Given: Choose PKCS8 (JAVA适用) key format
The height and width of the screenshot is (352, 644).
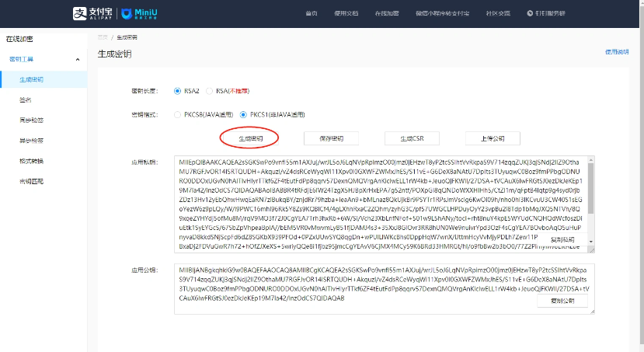Looking at the screenshot, I should [x=204, y=114].
